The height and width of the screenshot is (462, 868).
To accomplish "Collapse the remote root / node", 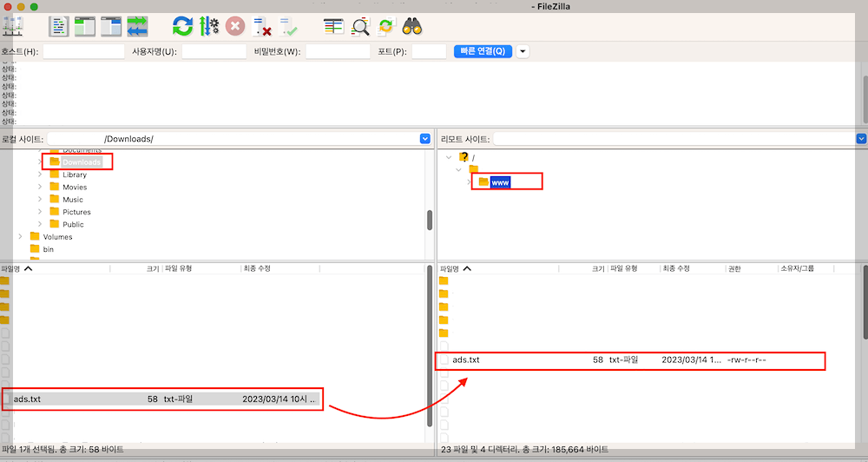I will point(449,157).
